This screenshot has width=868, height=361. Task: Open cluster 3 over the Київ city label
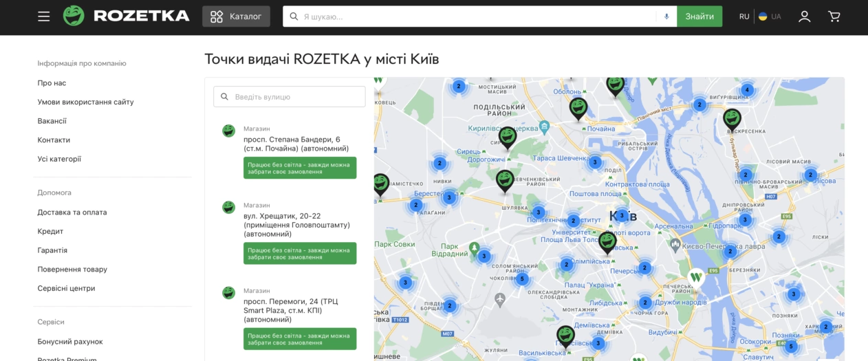click(x=622, y=215)
